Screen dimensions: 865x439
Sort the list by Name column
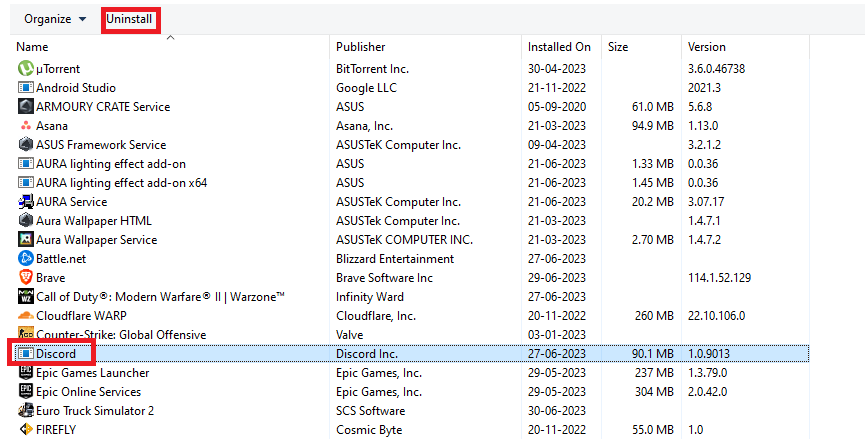point(32,47)
